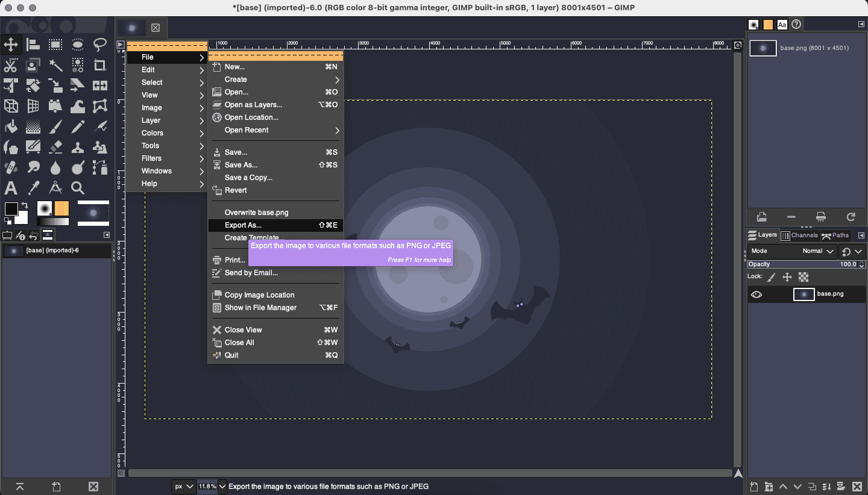868x495 pixels.
Task: Select the Zoom magnifier tool
Action: coord(78,188)
